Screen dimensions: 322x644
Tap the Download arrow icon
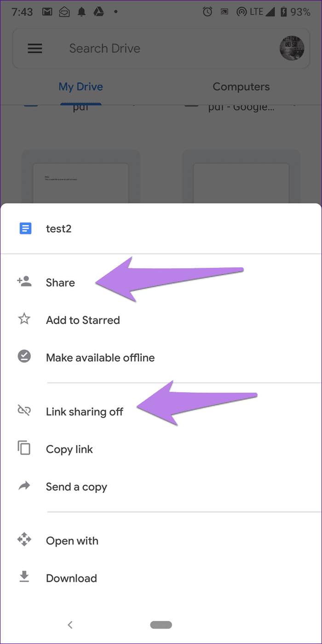coord(24,577)
